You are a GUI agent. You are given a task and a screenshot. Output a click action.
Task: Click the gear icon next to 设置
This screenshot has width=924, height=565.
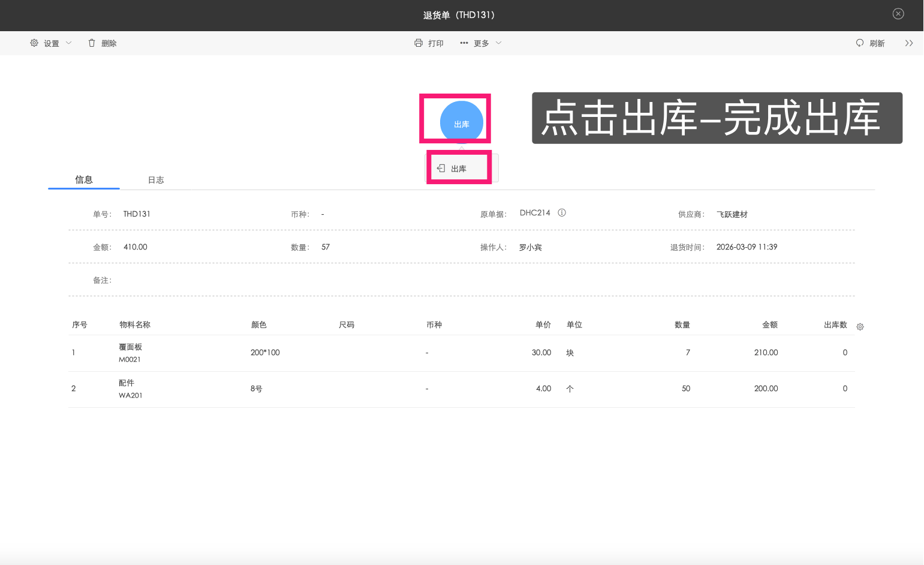34,43
